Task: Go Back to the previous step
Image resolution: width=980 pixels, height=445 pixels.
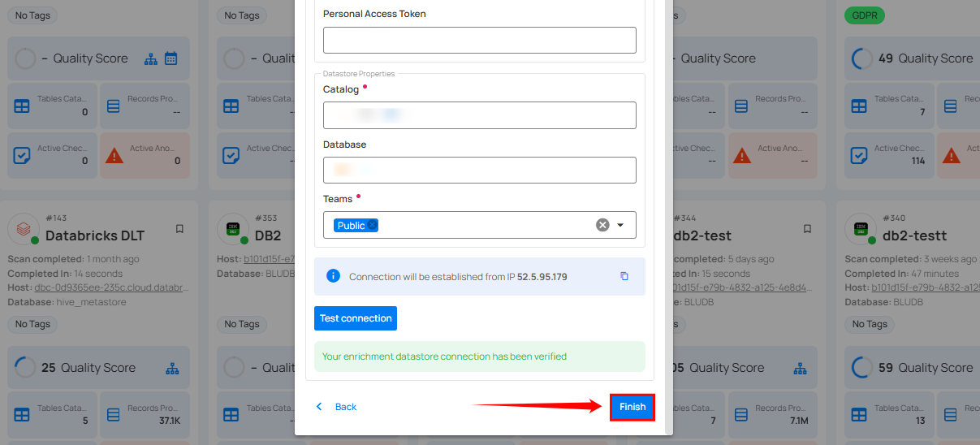Action: pyautogui.click(x=337, y=407)
